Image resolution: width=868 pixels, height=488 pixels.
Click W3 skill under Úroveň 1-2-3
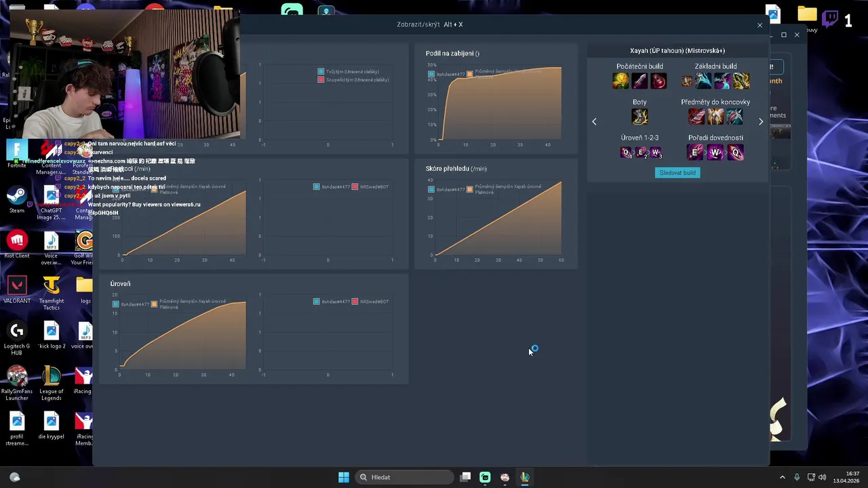[656, 152]
